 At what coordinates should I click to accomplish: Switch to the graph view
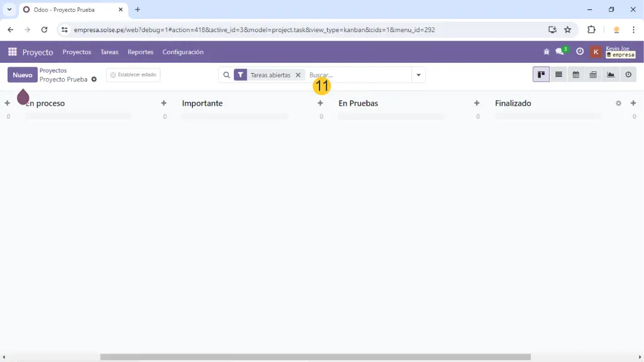(611, 75)
